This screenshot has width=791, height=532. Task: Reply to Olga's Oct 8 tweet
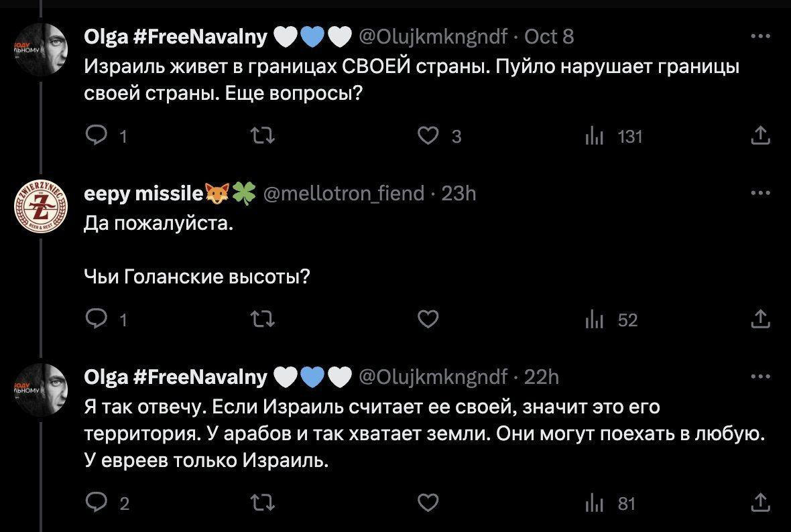pos(99,137)
